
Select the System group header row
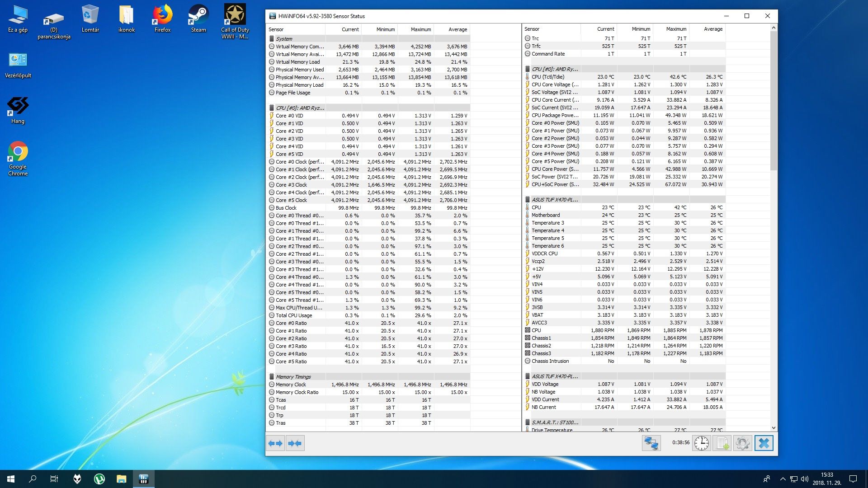coord(369,39)
